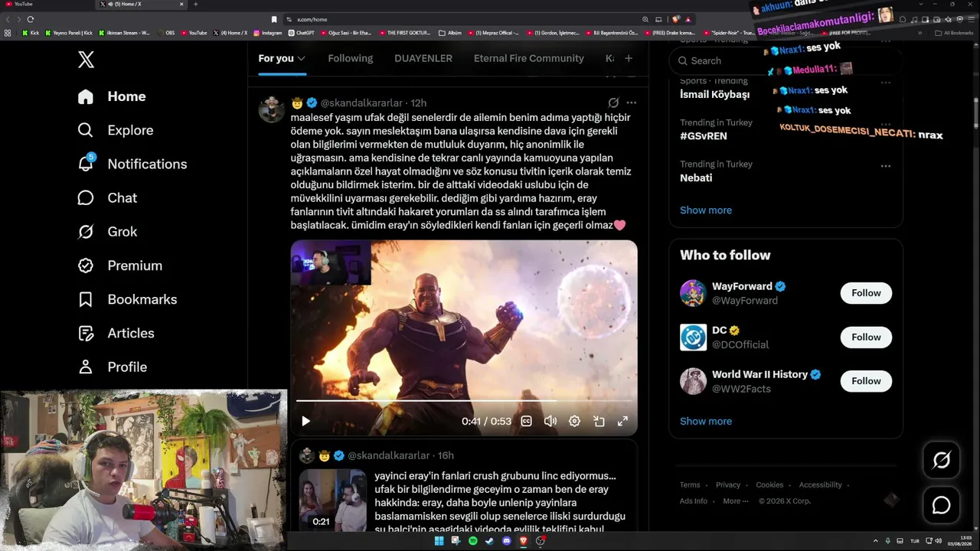Switch to the DUAYENLER tab
Viewport: 980px width, 551px height.
[423, 58]
